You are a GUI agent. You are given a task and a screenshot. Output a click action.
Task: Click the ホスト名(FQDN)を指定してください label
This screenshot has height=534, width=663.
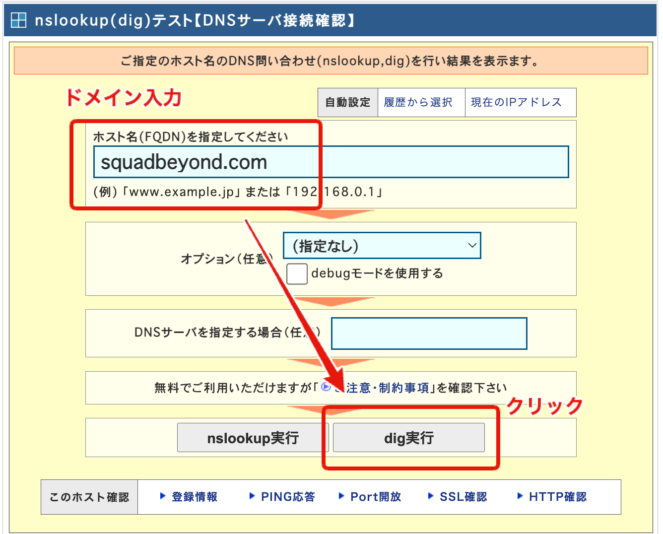click(190, 137)
